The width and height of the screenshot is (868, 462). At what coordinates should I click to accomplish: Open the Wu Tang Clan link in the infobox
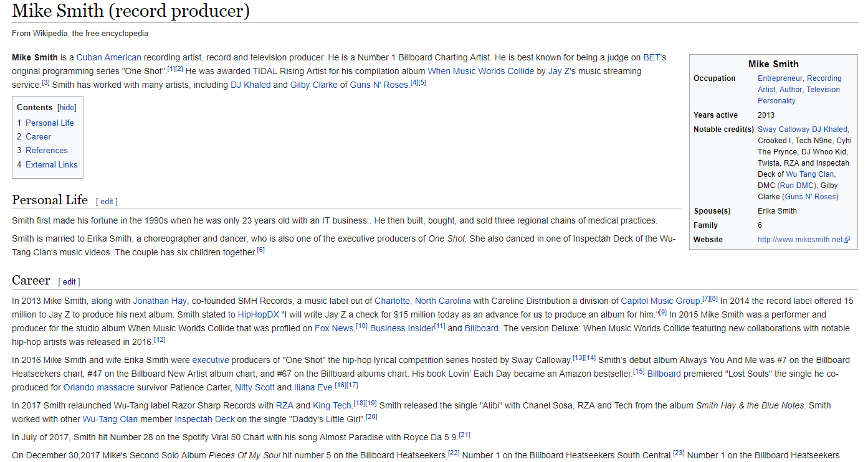tap(809, 174)
